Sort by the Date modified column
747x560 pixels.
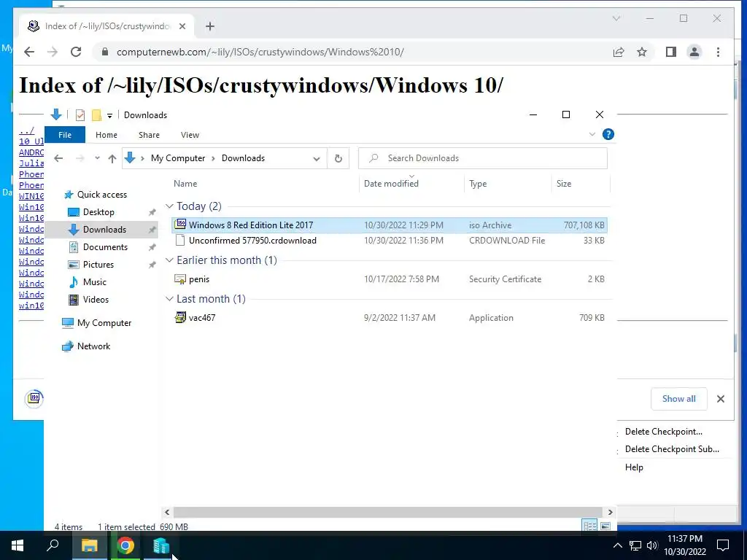click(x=391, y=183)
